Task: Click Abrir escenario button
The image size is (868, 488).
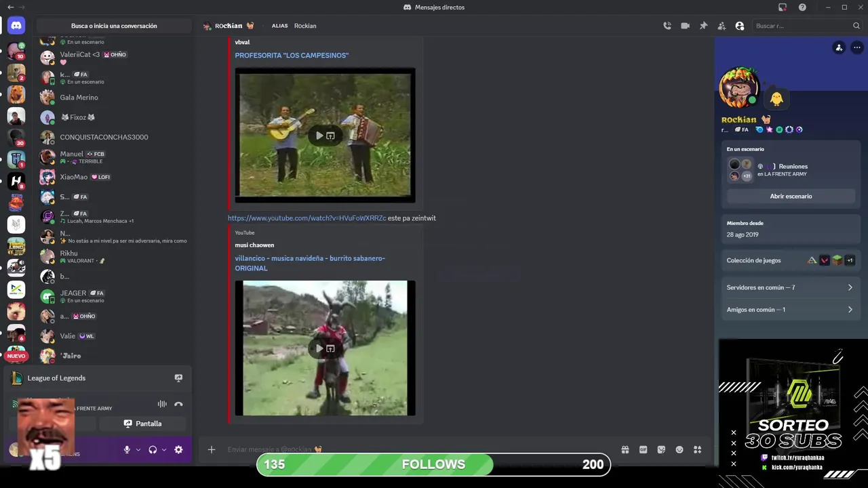Action: 791,196
